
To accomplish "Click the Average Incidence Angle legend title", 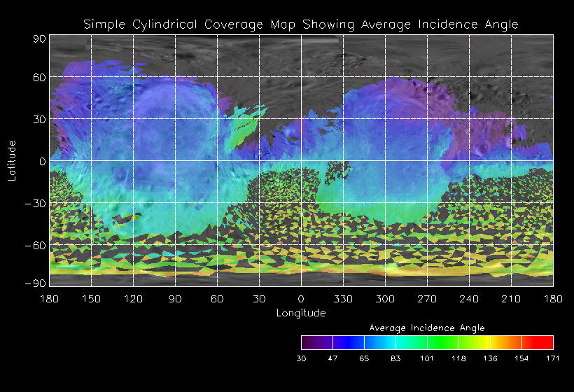I will point(426,328).
